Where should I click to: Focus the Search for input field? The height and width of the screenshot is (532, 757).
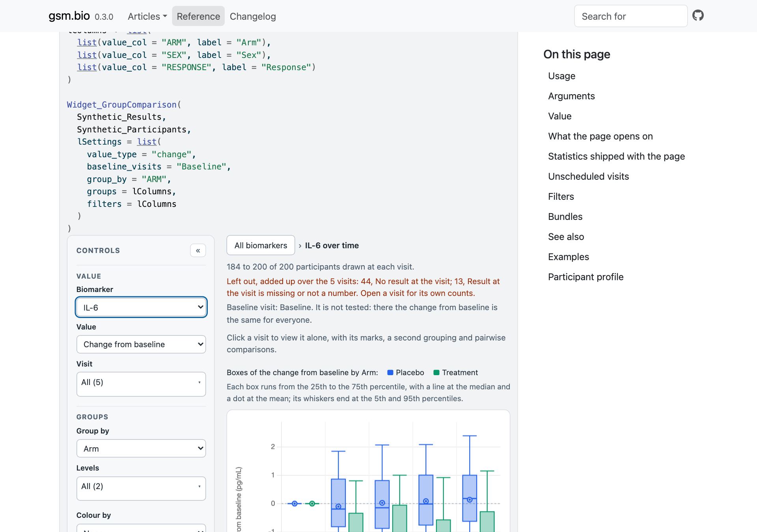tap(631, 16)
